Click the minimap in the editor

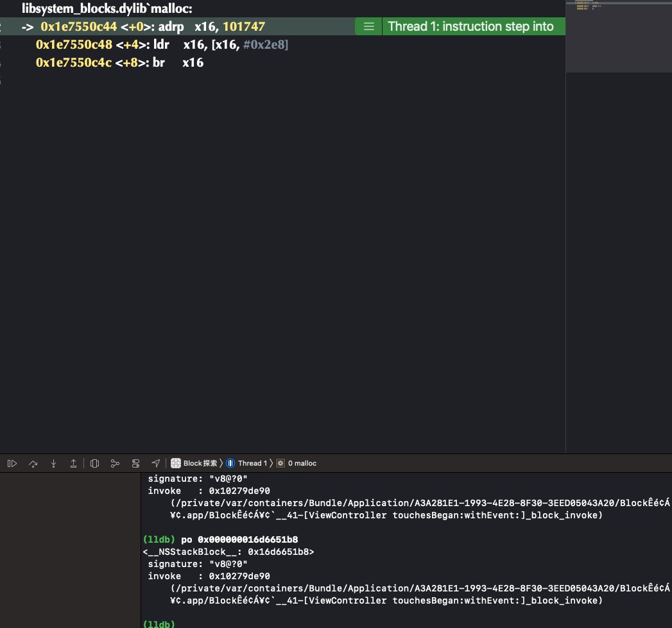coord(619,36)
